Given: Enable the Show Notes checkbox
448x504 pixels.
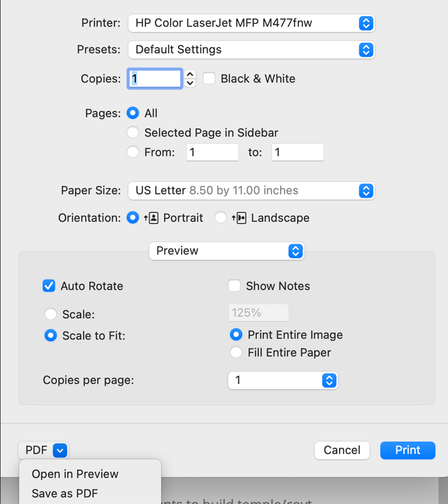Looking at the screenshot, I should [234, 286].
